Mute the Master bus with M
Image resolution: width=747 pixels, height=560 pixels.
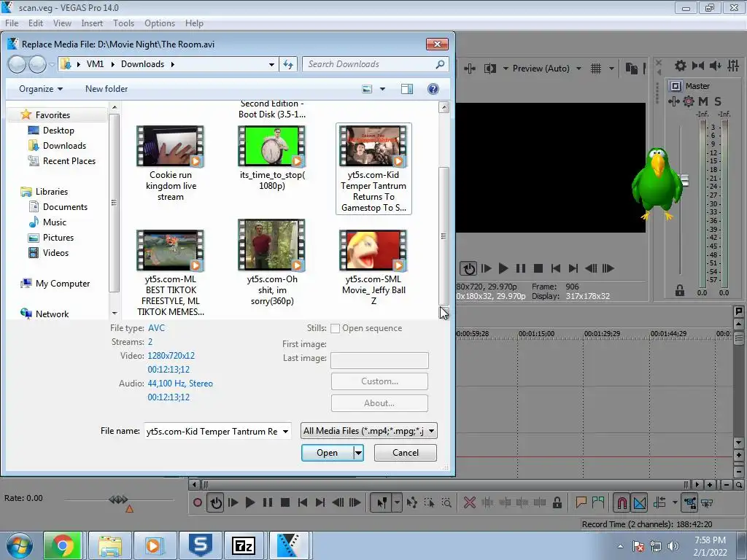(x=703, y=101)
